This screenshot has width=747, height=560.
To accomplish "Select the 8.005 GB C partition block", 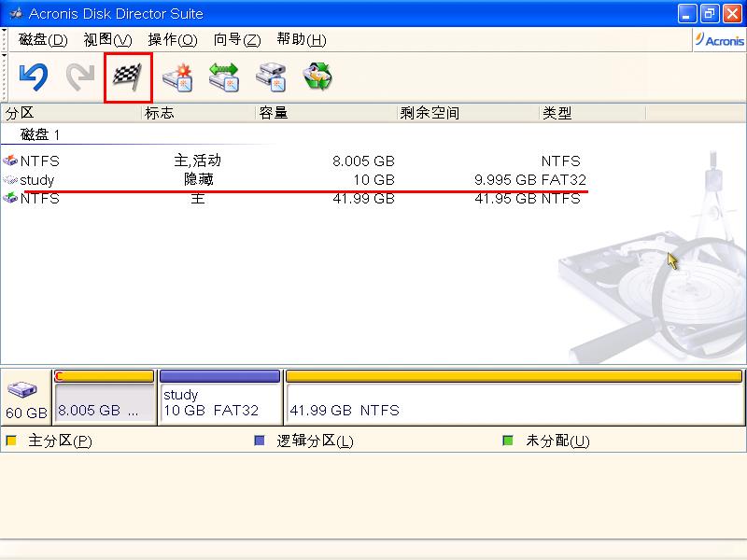I will 105,398.
